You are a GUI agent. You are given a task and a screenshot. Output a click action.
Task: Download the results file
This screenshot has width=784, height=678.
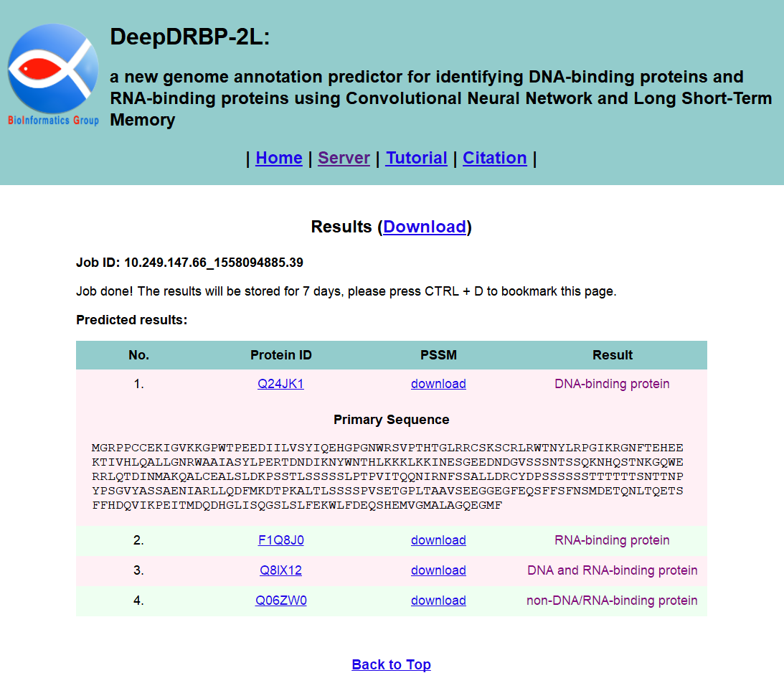[x=425, y=227]
